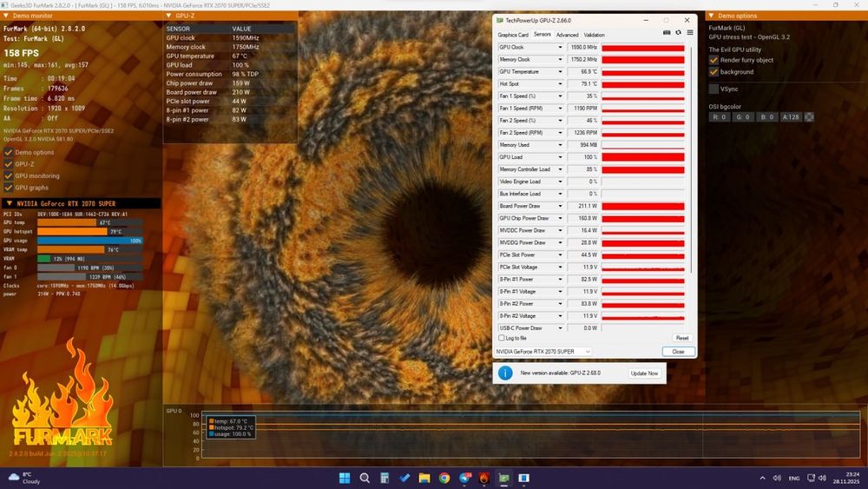Click the ENG language indicator
This screenshot has width=868, height=489.
[794, 478]
